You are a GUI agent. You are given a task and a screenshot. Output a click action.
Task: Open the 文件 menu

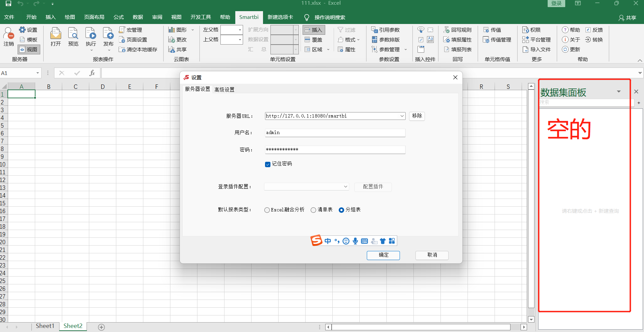[x=9, y=17]
